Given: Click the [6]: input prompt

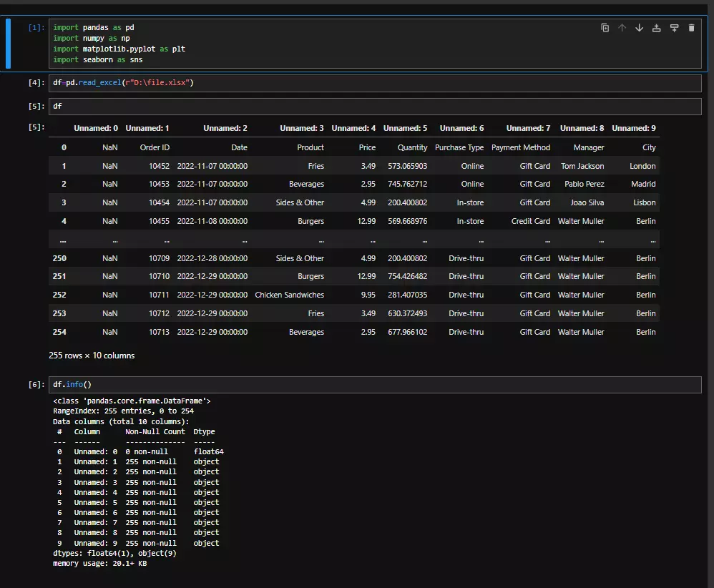Looking at the screenshot, I should click(x=36, y=385).
